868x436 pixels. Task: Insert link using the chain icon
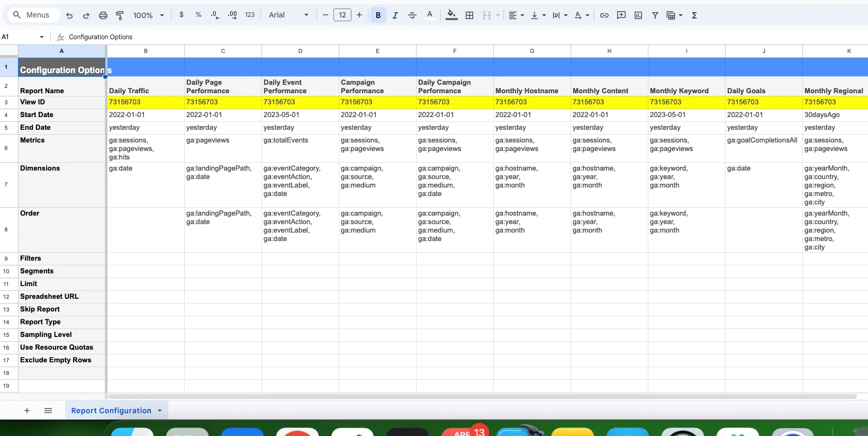604,15
